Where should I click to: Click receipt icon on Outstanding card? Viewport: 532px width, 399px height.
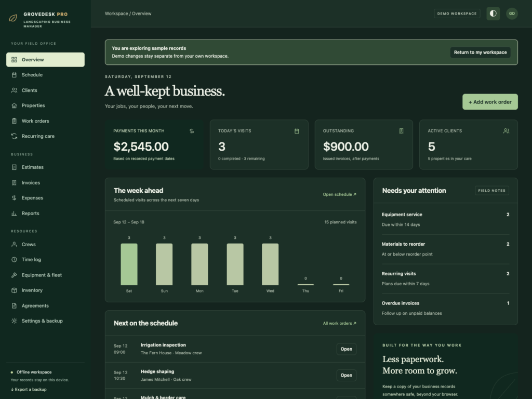[x=402, y=131]
